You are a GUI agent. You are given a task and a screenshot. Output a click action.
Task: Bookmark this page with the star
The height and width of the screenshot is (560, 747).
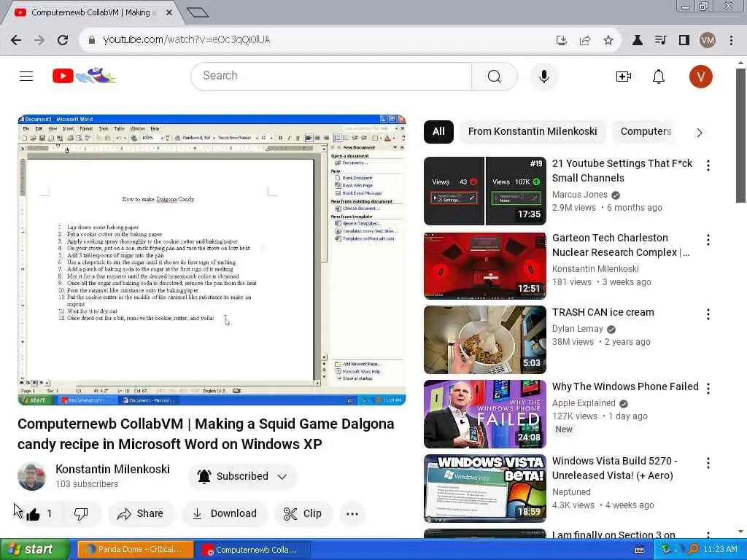(608, 40)
